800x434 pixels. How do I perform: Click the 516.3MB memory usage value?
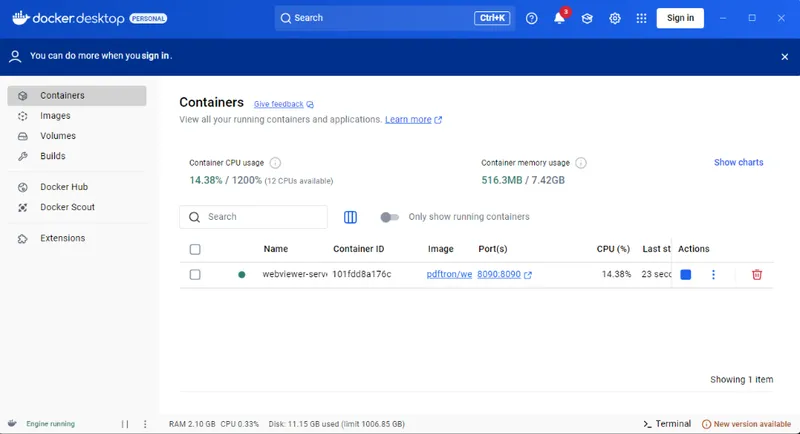tap(502, 180)
